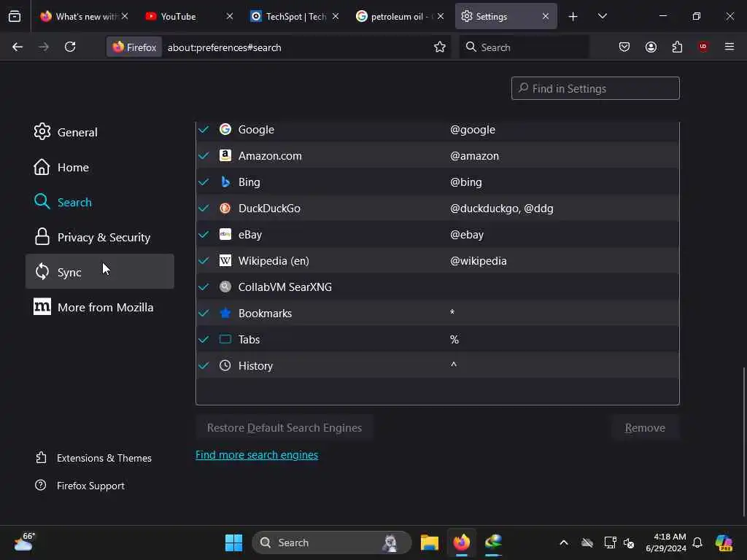The image size is (747, 560).
Task: Click the Remove search engine button
Action: tap(645, 427)
